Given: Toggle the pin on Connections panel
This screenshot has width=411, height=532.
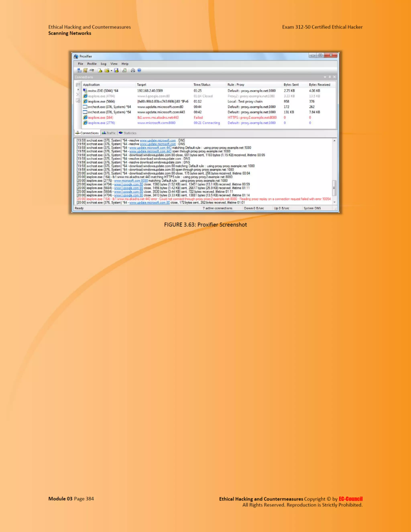Looking at the screenshot, I should pyautogui.click(x=330, y=77).
